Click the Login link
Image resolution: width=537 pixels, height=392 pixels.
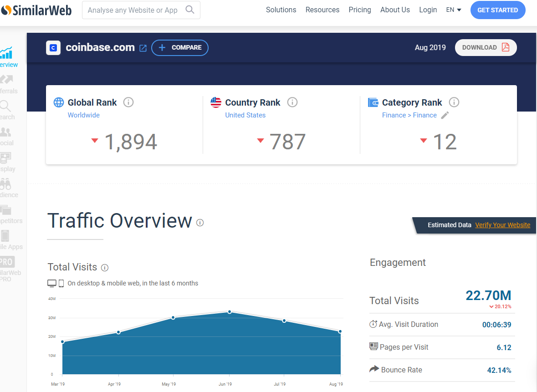click(428, 10)
